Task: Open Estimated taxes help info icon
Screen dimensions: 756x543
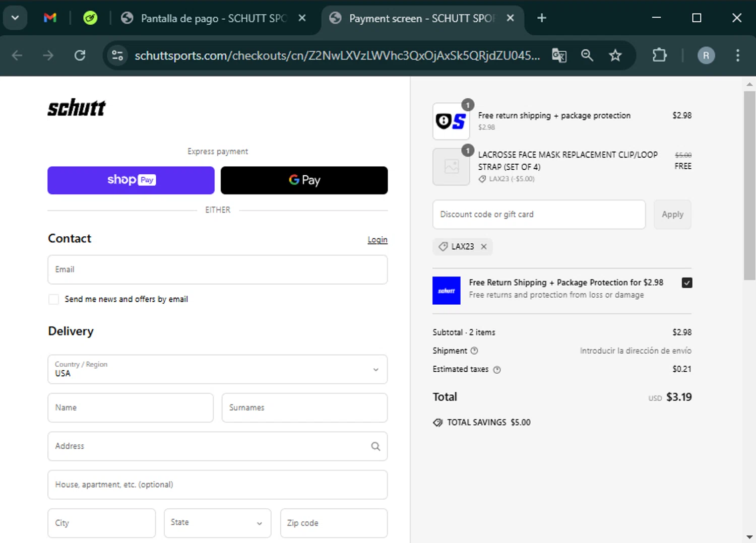Action: [497, 370]
